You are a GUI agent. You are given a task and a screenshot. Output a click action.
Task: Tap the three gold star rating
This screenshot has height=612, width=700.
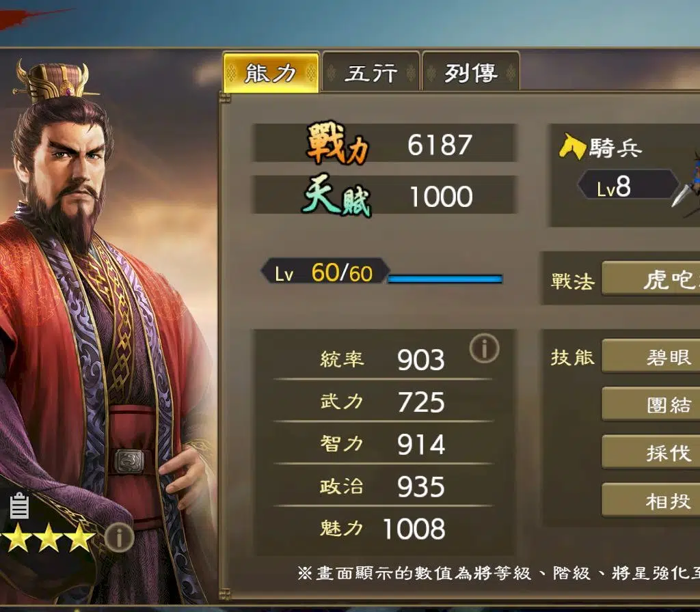coord(47,538)
